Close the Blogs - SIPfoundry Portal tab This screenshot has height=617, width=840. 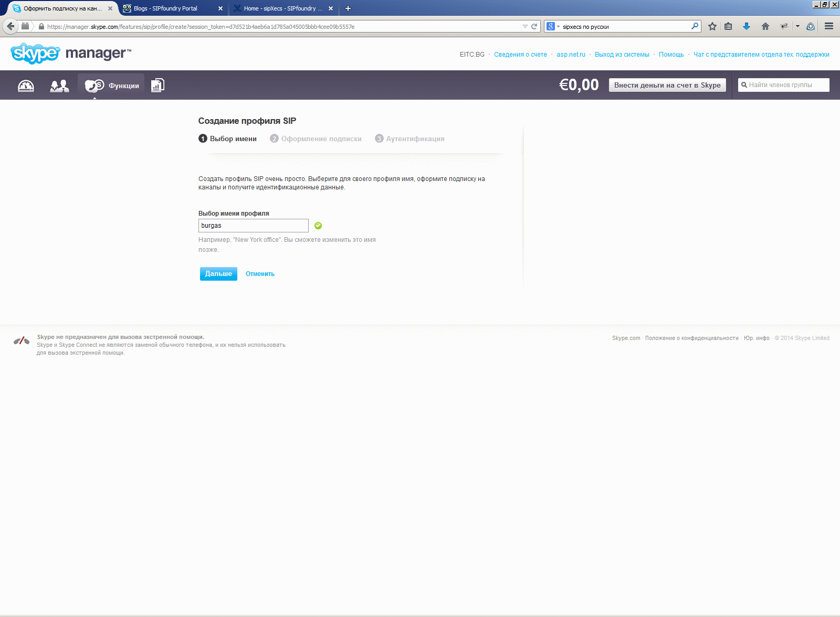220,8
